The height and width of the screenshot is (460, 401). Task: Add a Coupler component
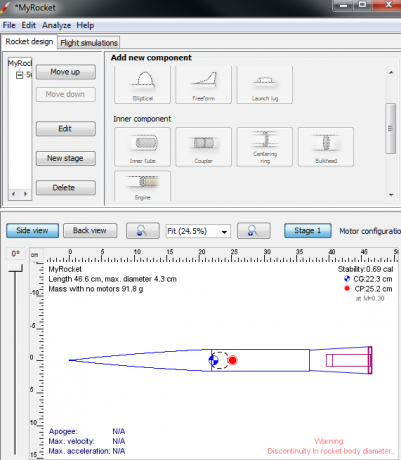(x=203, y=147)
